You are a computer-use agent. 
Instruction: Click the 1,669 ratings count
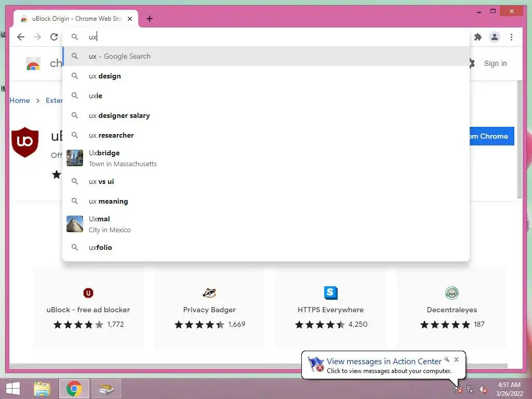point(237,324)
